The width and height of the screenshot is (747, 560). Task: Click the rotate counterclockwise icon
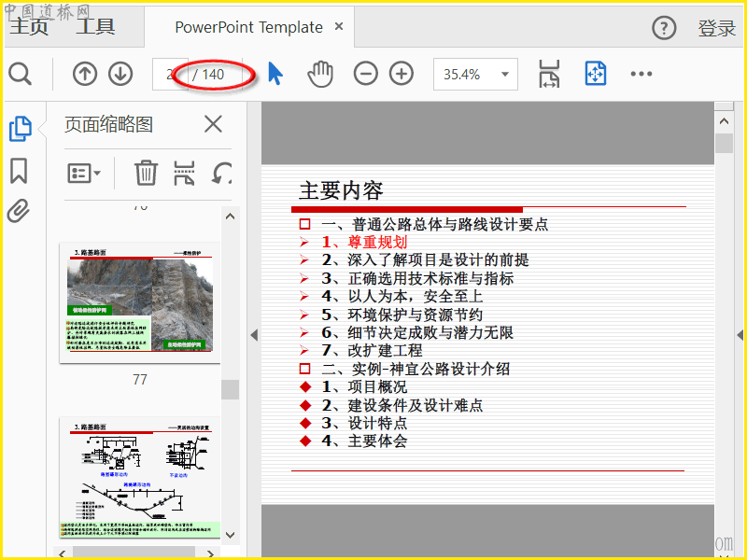pyautogui.click(x=221, y=173)
